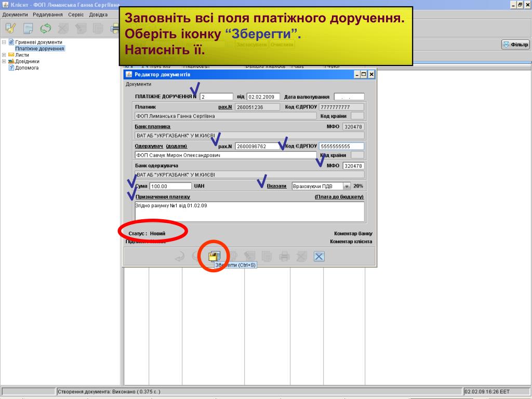Click the question mark icon beside Допомога
532x399 pixels.
pos(11,68)
